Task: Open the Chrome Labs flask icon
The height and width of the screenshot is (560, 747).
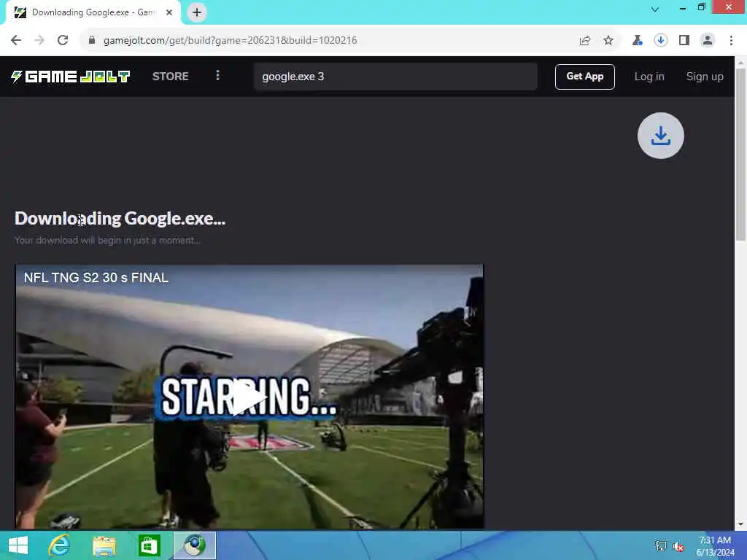Action: [x=637, y=41]
